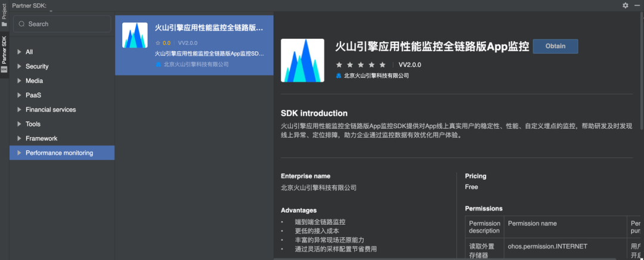Screen dimensions: 644x260
Task: Expand the Framework category arrow
Action: point(19,138)
